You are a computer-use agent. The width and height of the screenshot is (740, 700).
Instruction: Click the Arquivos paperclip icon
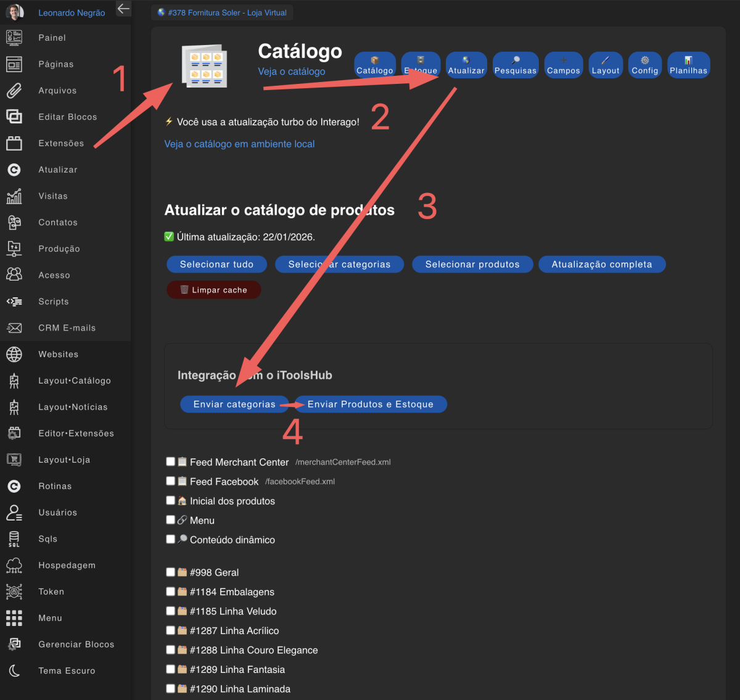(x=14, y=91)
